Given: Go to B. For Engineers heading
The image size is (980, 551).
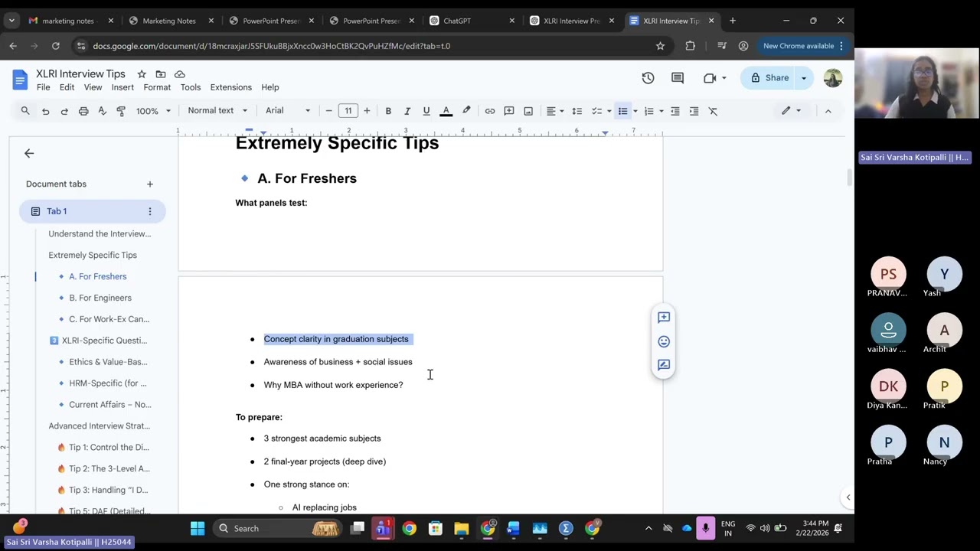Looking at the screenshot, I should [100, 298].
